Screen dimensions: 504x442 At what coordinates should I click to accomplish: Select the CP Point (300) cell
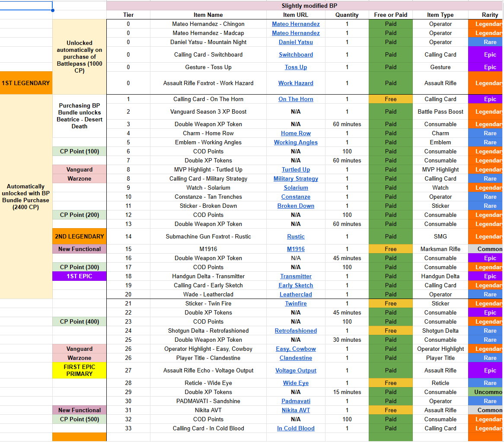tap(80, 267)
